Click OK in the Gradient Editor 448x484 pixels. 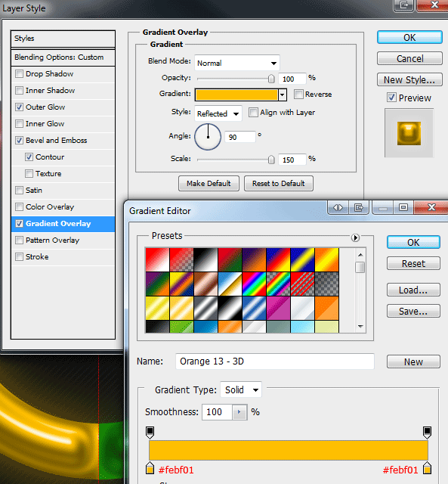pos(413,242)
